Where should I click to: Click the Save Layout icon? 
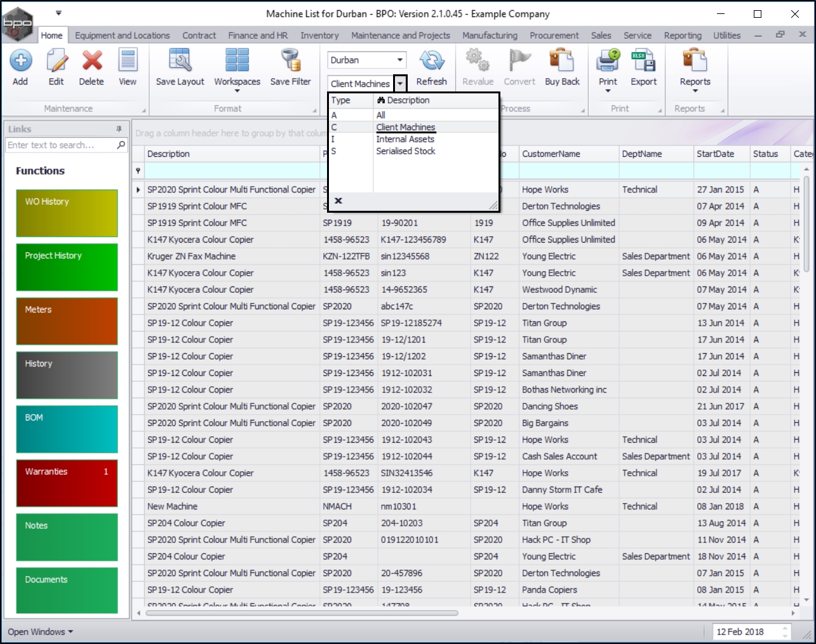point(180,61)
